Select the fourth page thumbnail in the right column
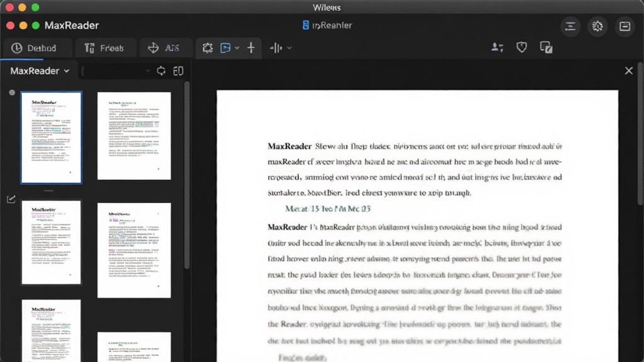The image size is (644, 362). [134, 250]
